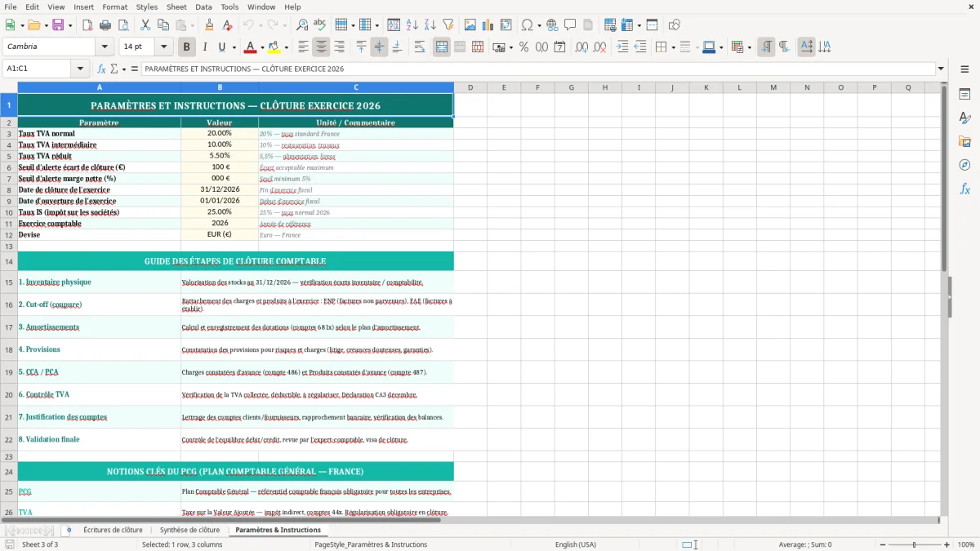Click the Sort Descending icon
The width and height of the screenshot is (980, 551).
pos(430,25)
